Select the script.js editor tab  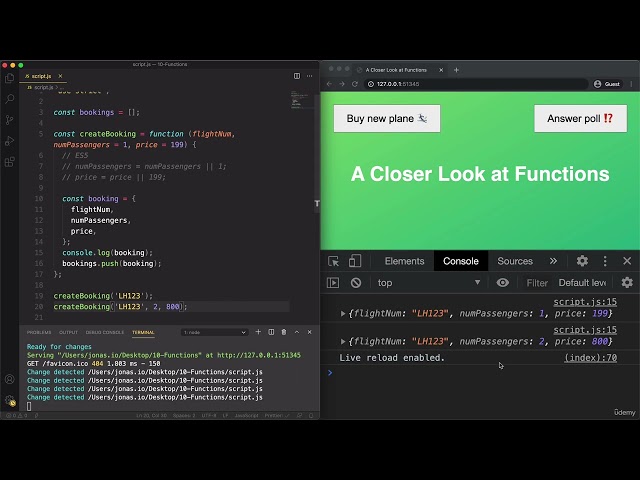click(x=41, y=76)
